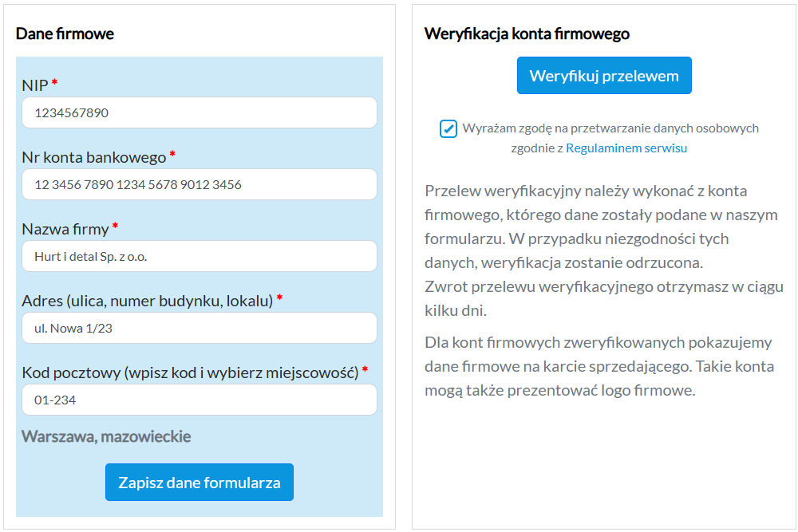Image resolution: width=798 pixels, height=532 pixels.
Task: Click the NIP input field
Action: 198,112
